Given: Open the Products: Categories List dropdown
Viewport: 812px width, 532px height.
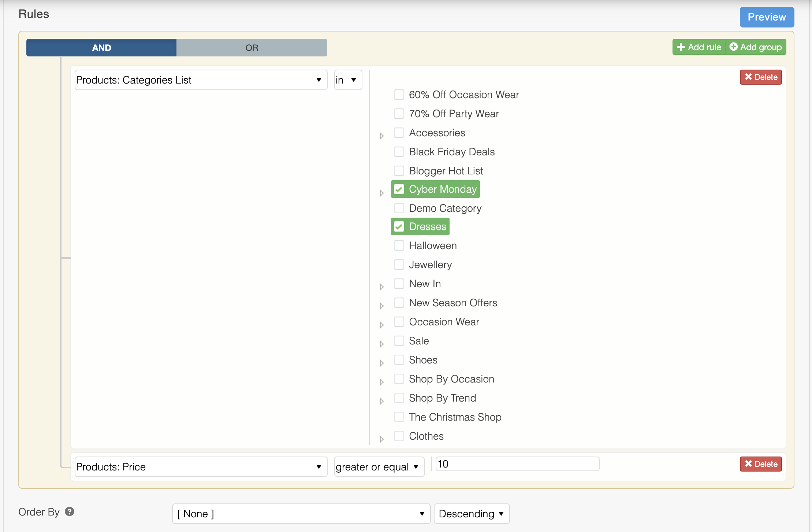Looking at the screenshot, I should 201,80.
